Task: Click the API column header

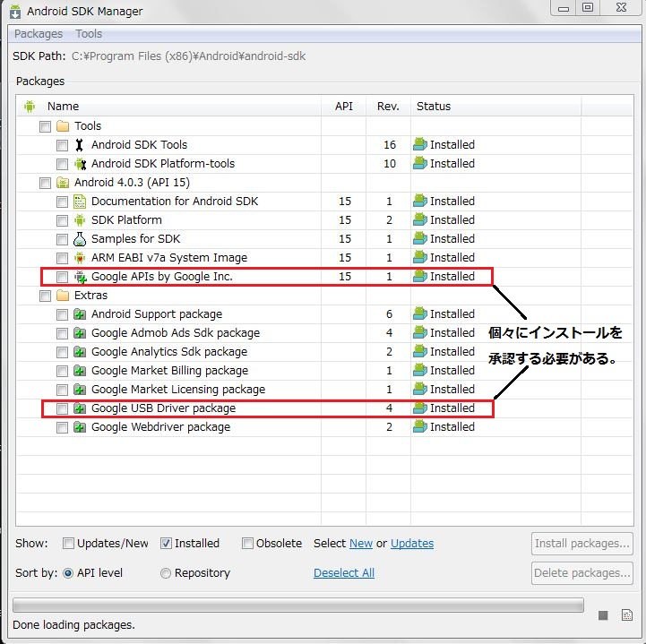Action: point(343,107)
